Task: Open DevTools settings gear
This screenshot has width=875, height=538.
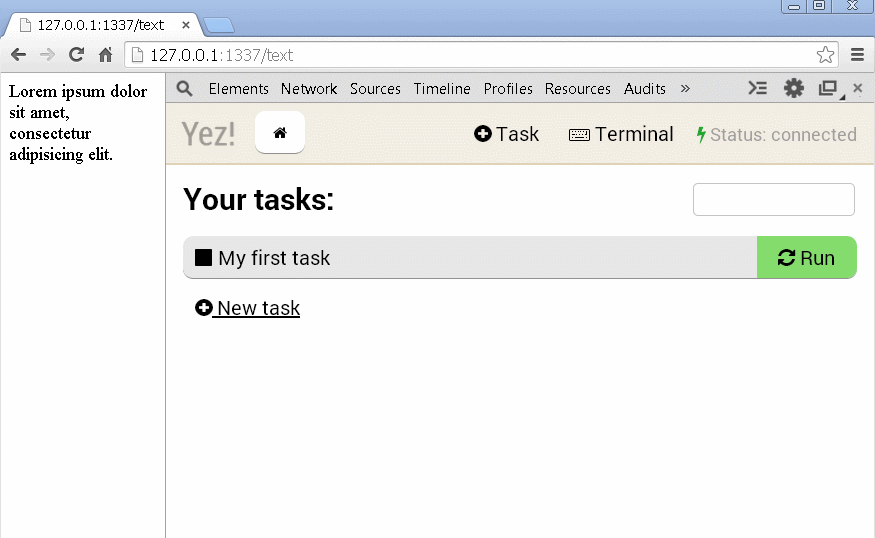Action: [x=793, y=89]
